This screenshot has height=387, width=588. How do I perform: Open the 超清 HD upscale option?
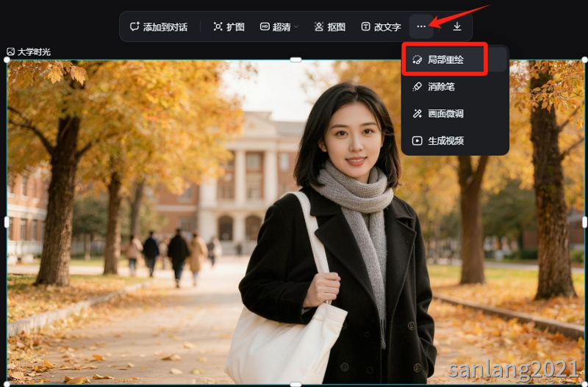[x=275, y=26]
